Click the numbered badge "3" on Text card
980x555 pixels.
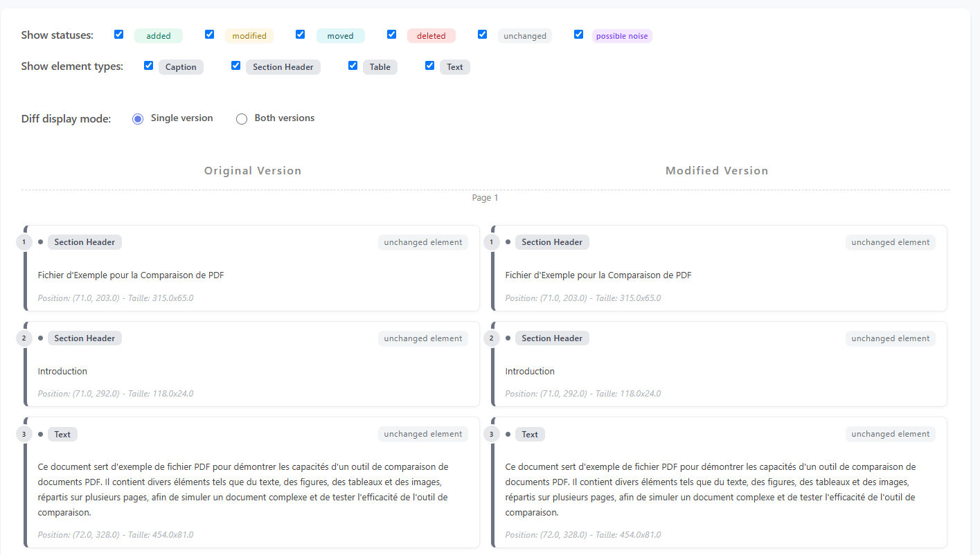coord(24,434)
